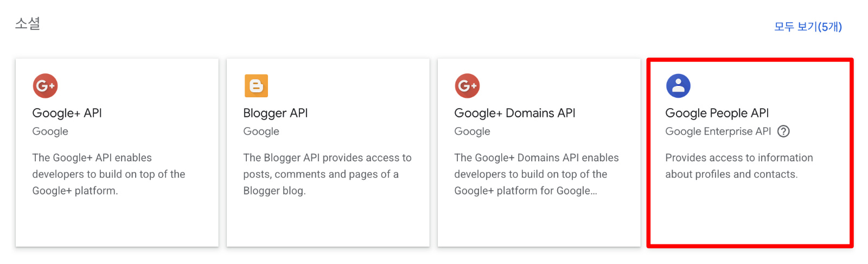Click the Google publisher label under Blogger API
This screenshot has width=868, height=264.
point(261,131)
